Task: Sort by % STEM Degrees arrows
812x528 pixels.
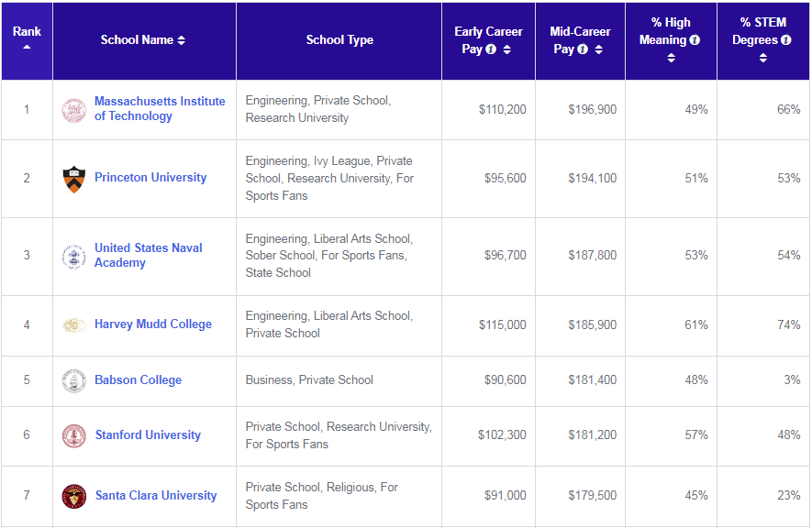Action: click(763, 58)
